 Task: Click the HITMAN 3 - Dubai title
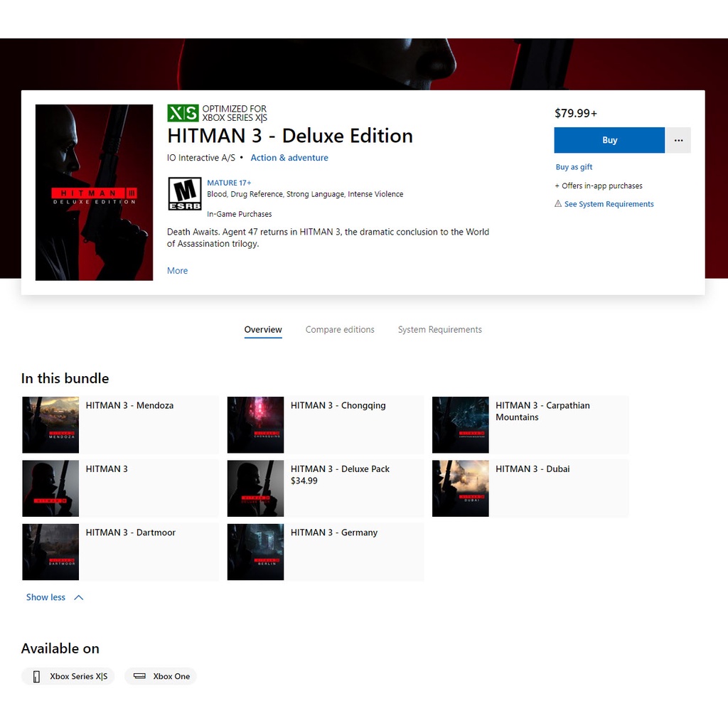click(532, 469)
